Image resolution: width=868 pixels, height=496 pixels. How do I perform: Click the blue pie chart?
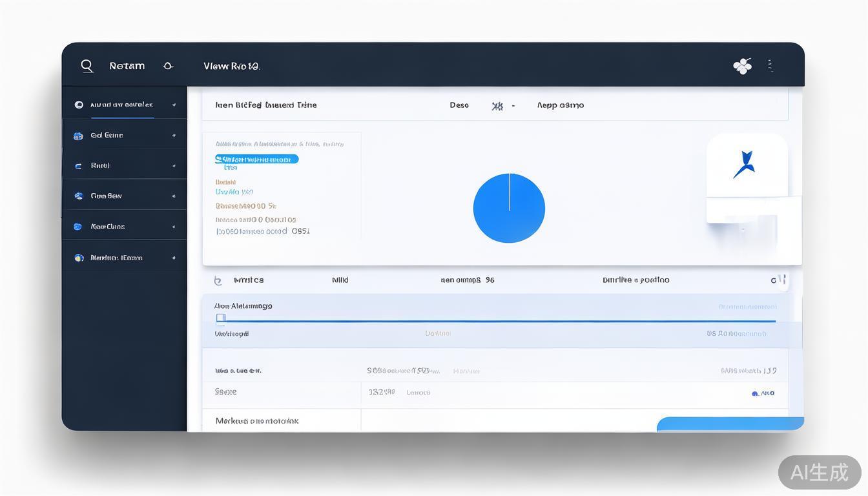(x=509, y=208)
